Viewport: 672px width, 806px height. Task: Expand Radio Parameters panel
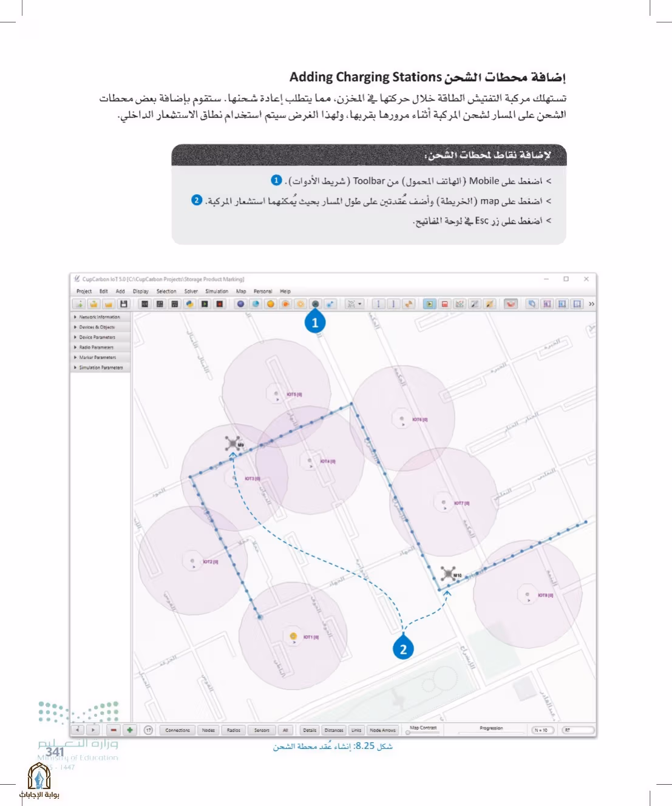[x=100, y=347]
